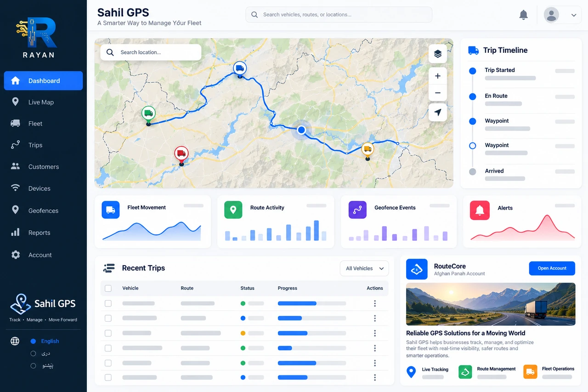The image size is (588, 392).
Task: Check the select-all box in Recent Trips header
Action: [x=108, y=288]
